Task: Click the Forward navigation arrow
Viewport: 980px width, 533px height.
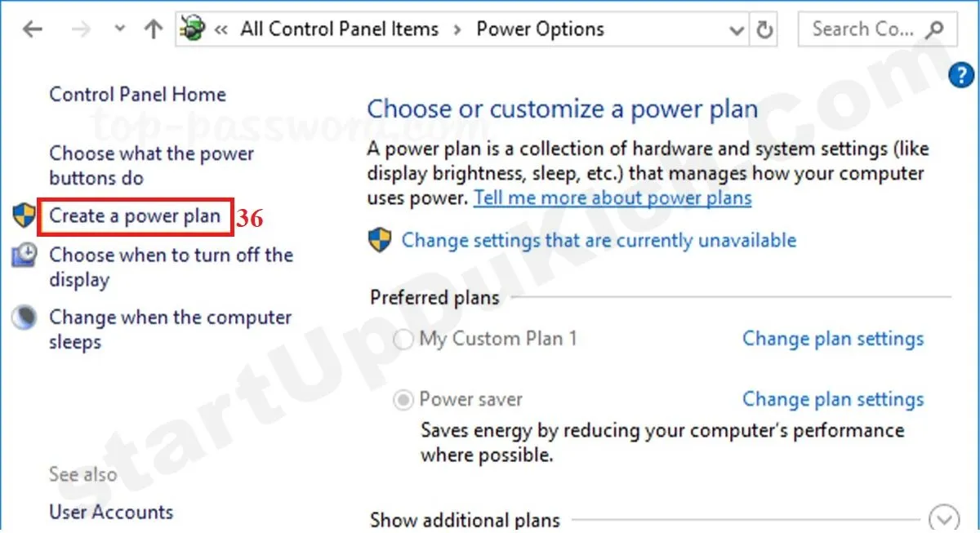Action: pos(81,30)
